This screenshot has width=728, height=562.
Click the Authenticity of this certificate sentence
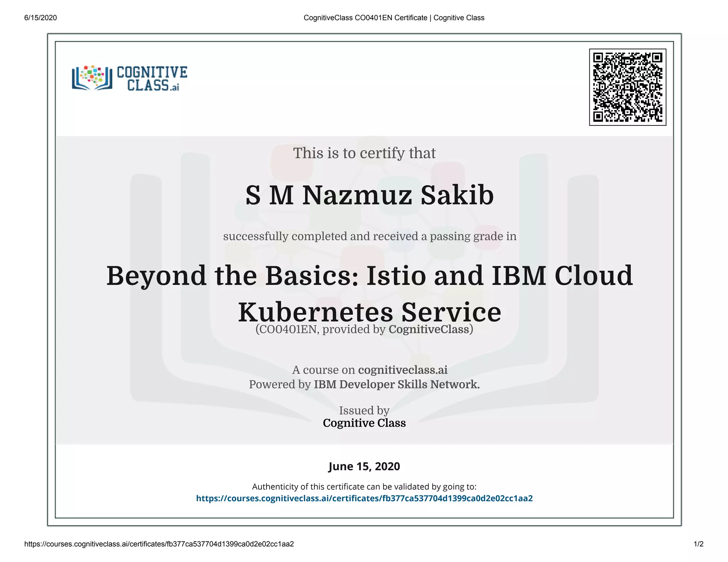point(364,487)
